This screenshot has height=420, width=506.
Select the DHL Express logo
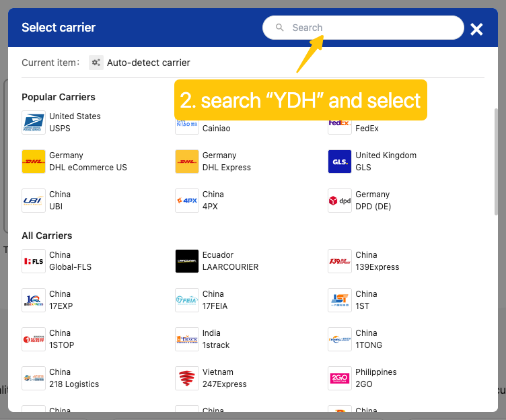click(x=187, y=162)
